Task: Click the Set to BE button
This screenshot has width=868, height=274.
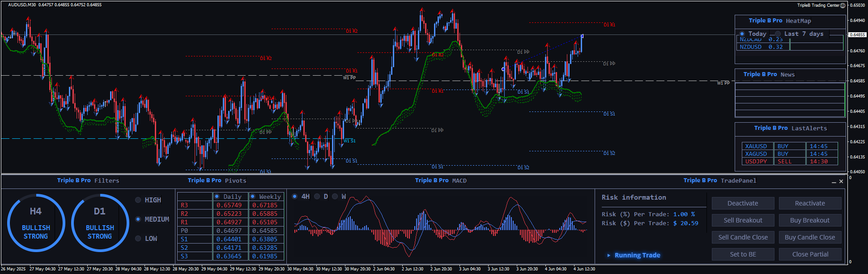Action: point(743,254)
